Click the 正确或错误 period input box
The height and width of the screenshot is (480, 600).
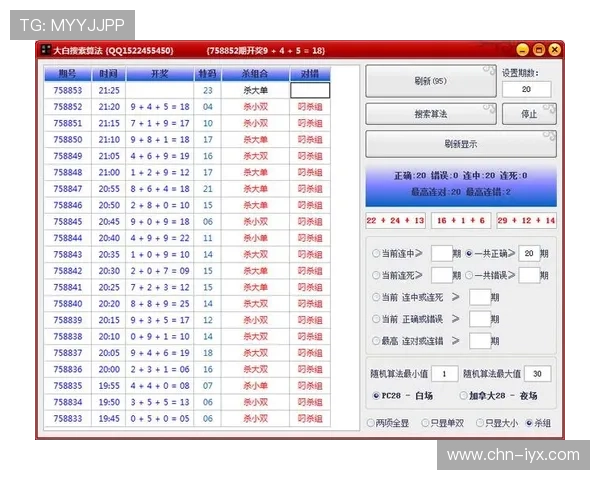[480, 319]
